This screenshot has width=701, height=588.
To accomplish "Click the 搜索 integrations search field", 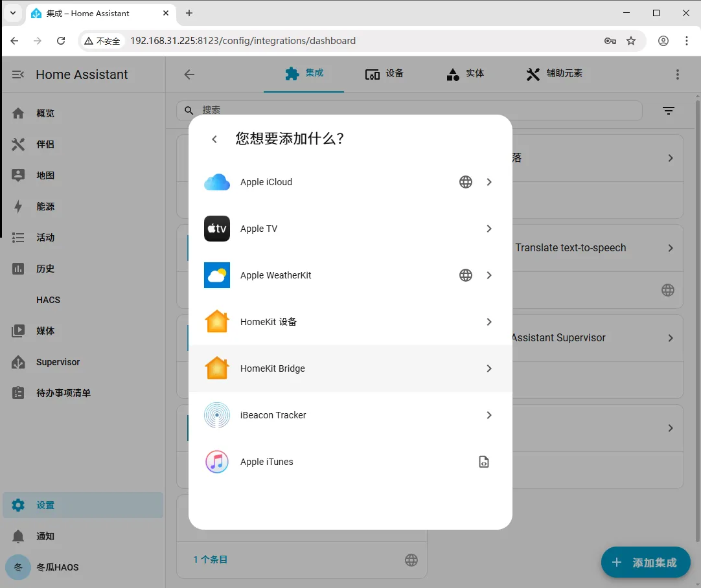I will (x=409, y=110).
